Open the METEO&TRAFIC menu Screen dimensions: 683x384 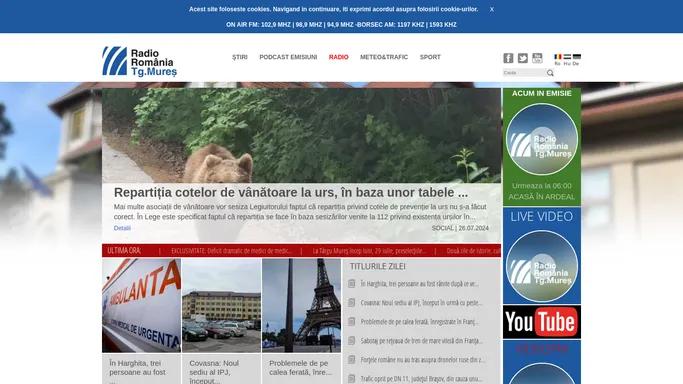[x=384, y=57]
